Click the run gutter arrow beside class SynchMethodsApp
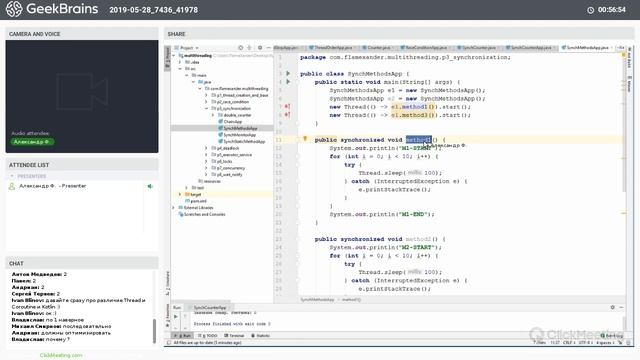This screenshot has height=360, width=640. 288,73
